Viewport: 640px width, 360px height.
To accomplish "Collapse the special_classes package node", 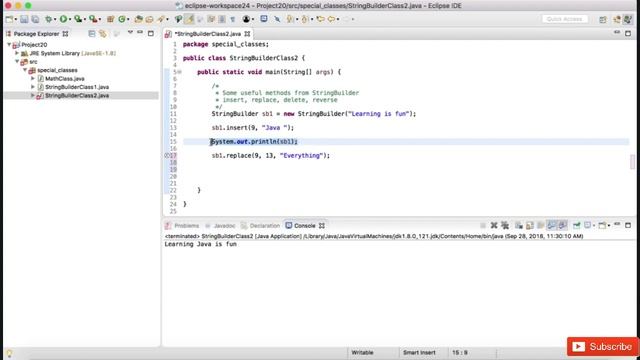I will (25, 70).
